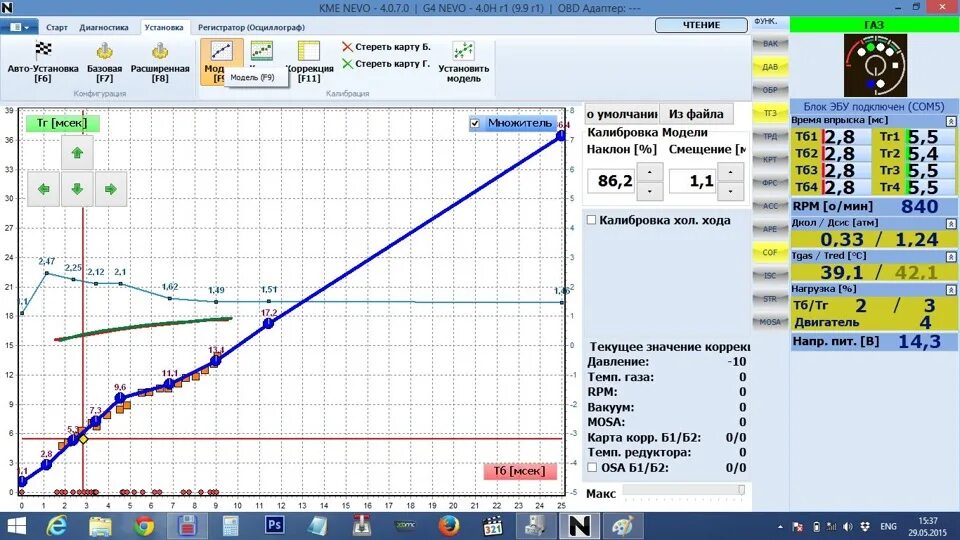Switch language with ENG indicator
This screenshot has height=540, width=960.
click(888, 527)
